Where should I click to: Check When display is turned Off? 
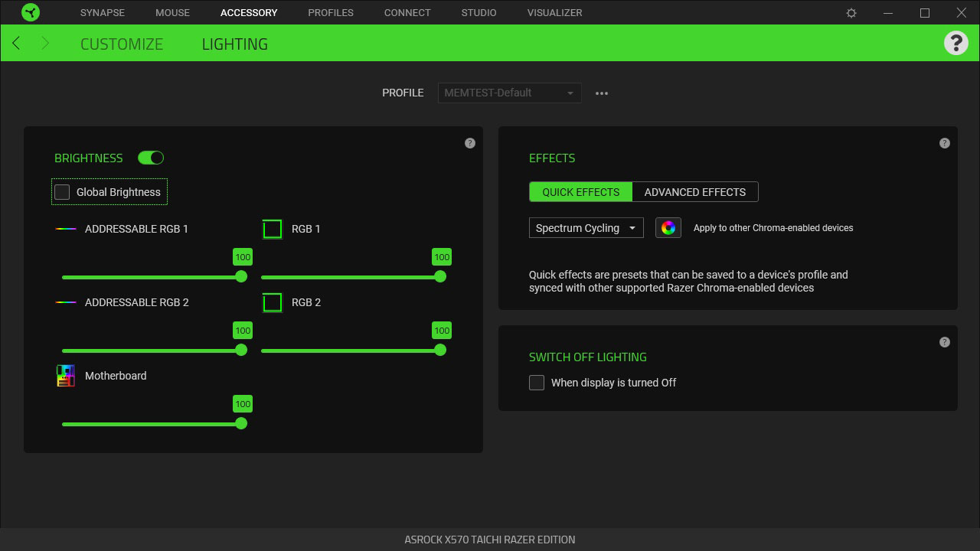tap(537, 383)
